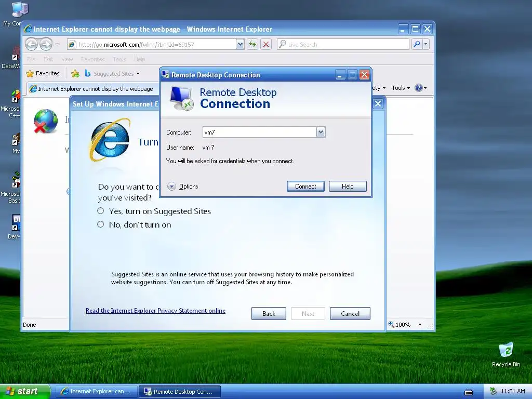Expand the address bar history dropdown
532x399 pixels.
coord(240,44)
